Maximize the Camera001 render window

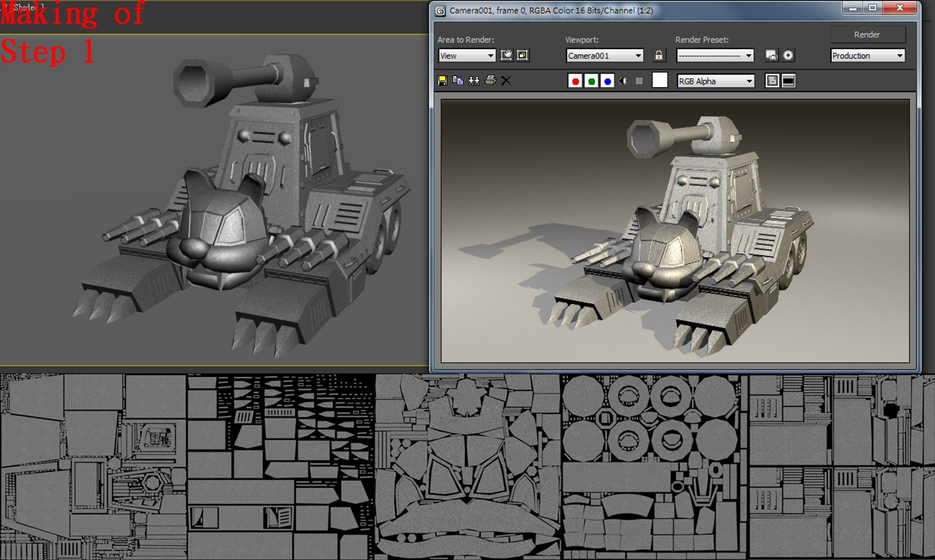coord(873,8)
